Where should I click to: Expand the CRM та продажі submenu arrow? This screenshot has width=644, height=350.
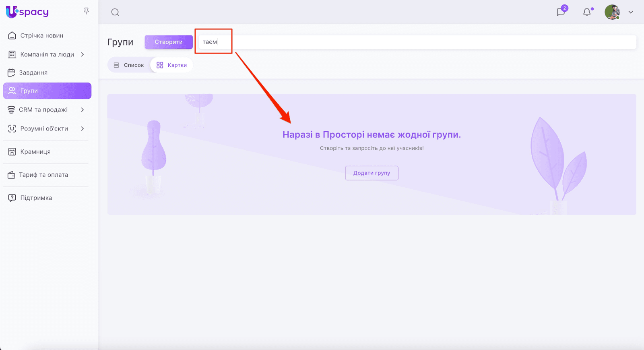tap(83, 110)
